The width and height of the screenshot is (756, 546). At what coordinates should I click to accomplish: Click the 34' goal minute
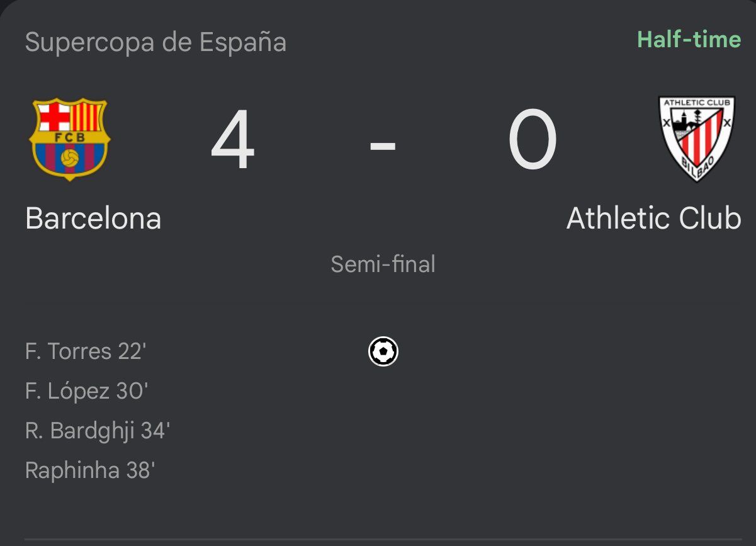point(155,431)
